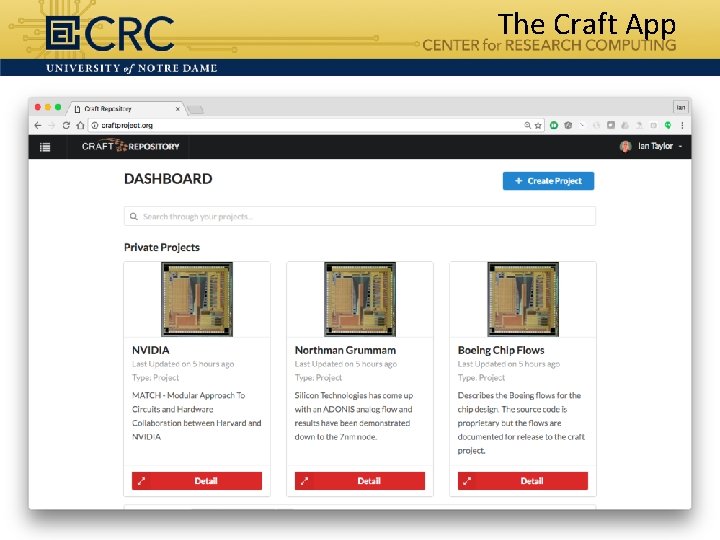720x540 pixels.
Task: Open a new browser tab
Action: 196,109
